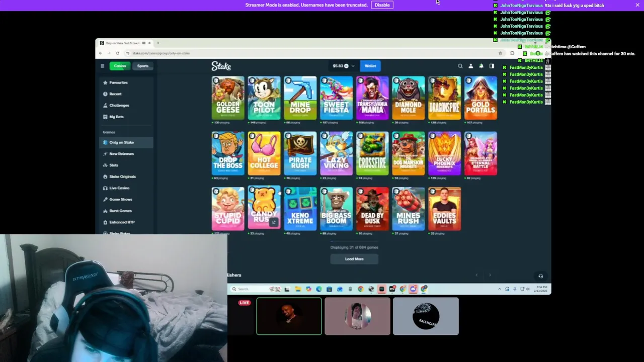Open the notifications bell icon
Viewport: 644px width, 362px height.
pyautogui.click(x=481, y=66)
